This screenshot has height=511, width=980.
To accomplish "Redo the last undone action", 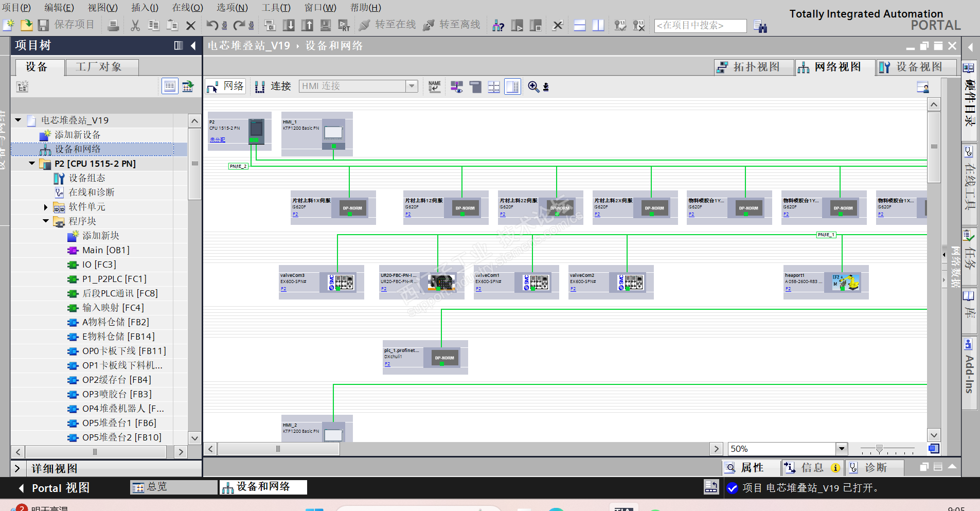I will click(x=239, y=25).
